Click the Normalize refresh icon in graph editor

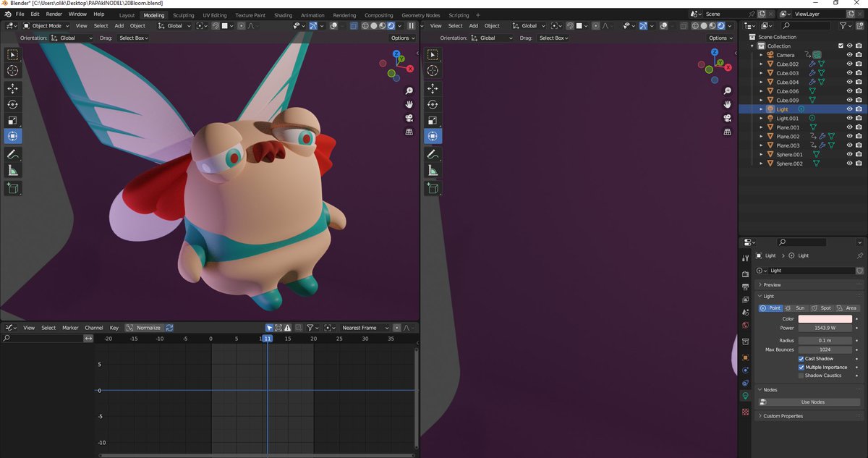pyautogui.click(x=169, y=328)
